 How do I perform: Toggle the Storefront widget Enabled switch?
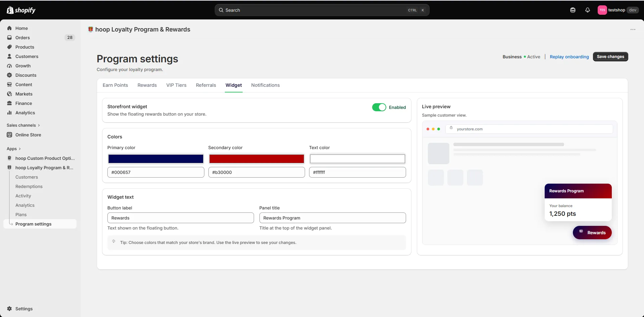(379, 107)
